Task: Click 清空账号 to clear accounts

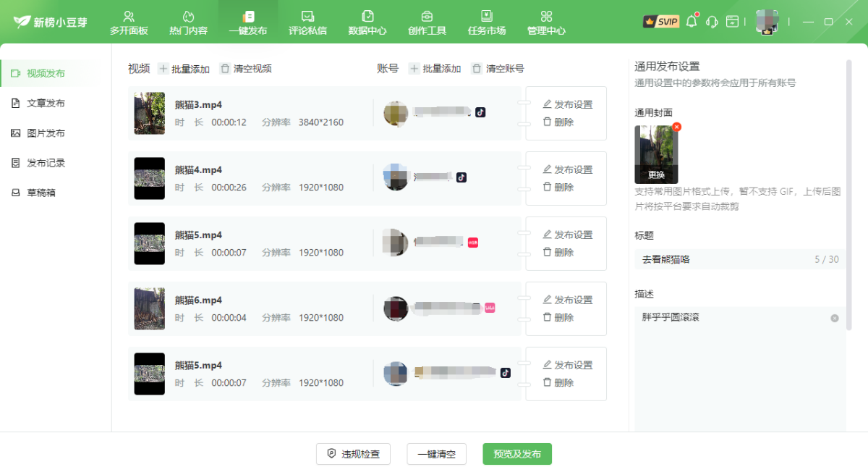Action: (498, 69)
